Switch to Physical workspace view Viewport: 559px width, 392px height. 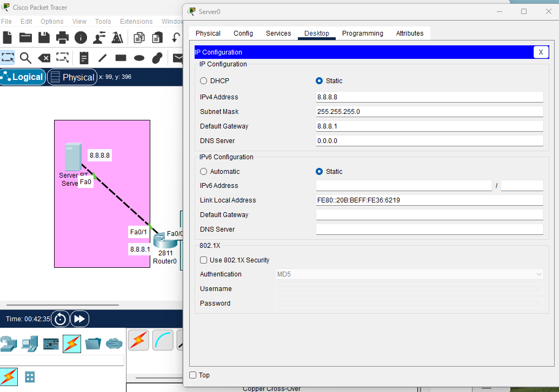(72, 77)
